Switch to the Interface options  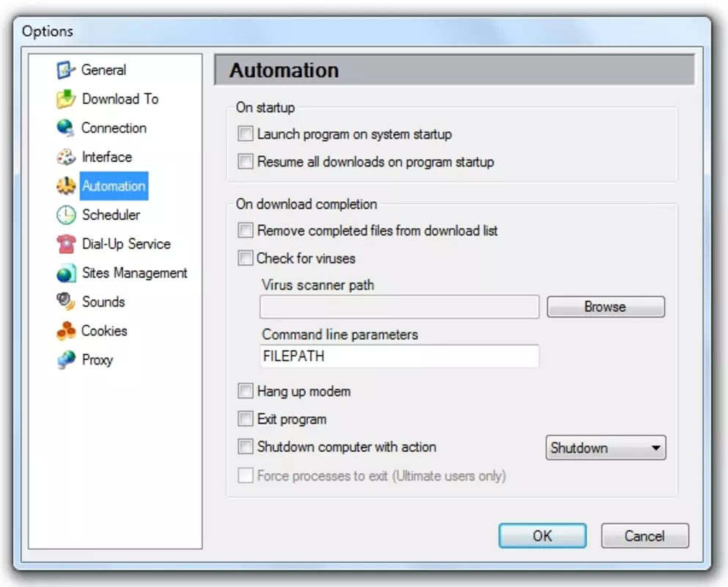(x=107, y=156)
